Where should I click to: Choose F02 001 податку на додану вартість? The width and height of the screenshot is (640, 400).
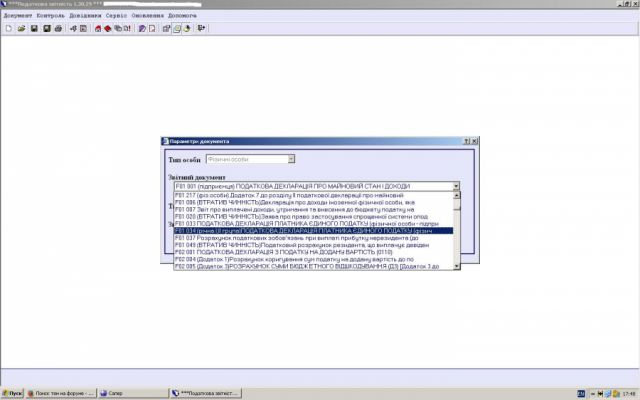pyautogui.click(x=312, y=252)
